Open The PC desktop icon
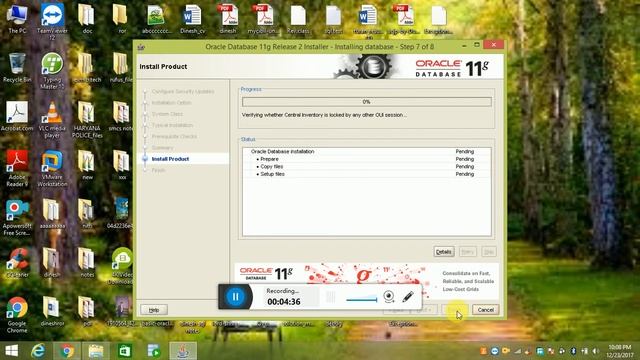The image size is (640, 360). (x=17, y=19)
